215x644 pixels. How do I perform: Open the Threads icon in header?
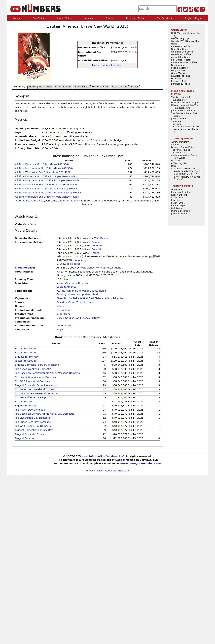(x=202, y=10)
